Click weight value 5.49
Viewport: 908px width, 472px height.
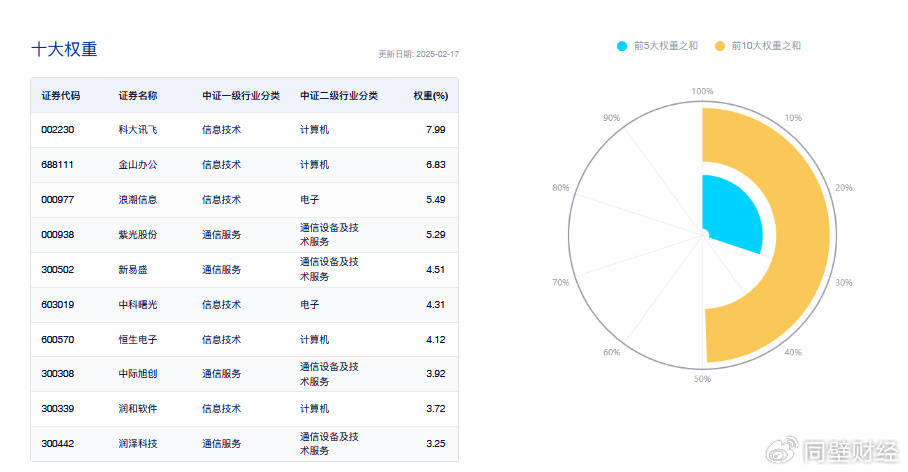(x=435, y=200)
